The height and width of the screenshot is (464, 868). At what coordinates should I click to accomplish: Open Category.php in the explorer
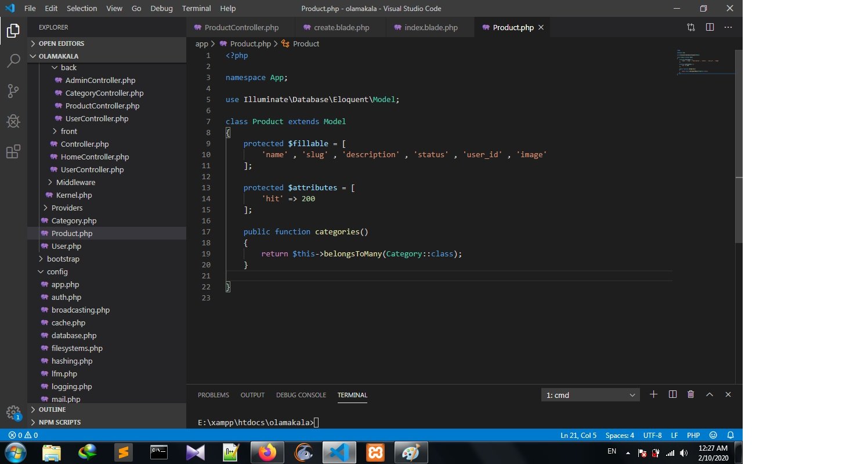point(74,220)
